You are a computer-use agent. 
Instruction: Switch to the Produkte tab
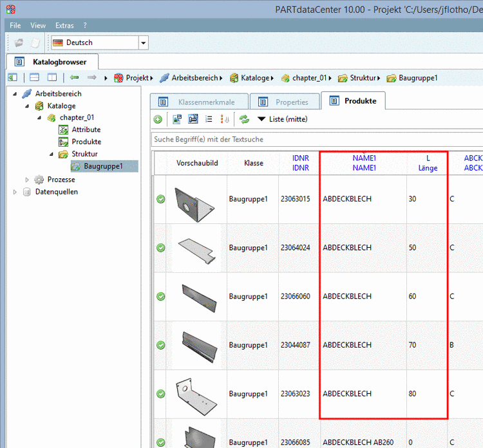353,100
